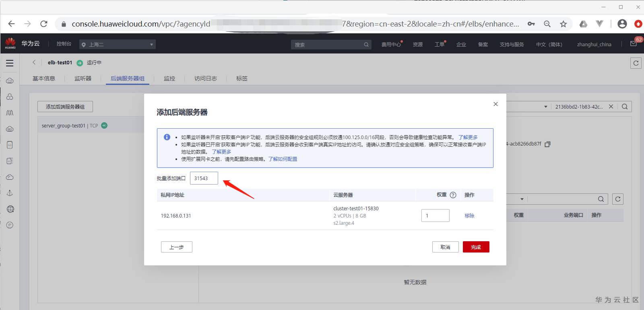Open the 工单 menu
The image size is (644, 310).
click(x=440, y=44)
